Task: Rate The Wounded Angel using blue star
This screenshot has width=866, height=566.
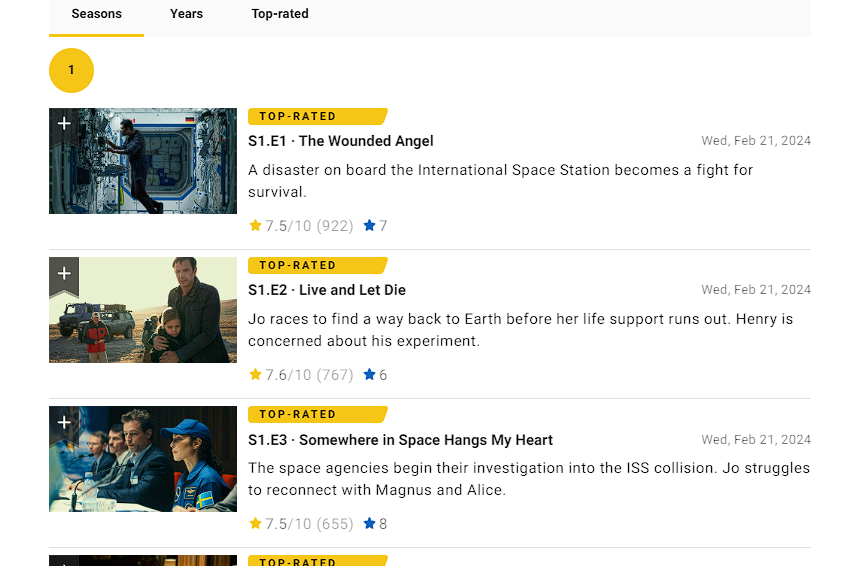Action: pyautogui.click(x=376, y=226)
